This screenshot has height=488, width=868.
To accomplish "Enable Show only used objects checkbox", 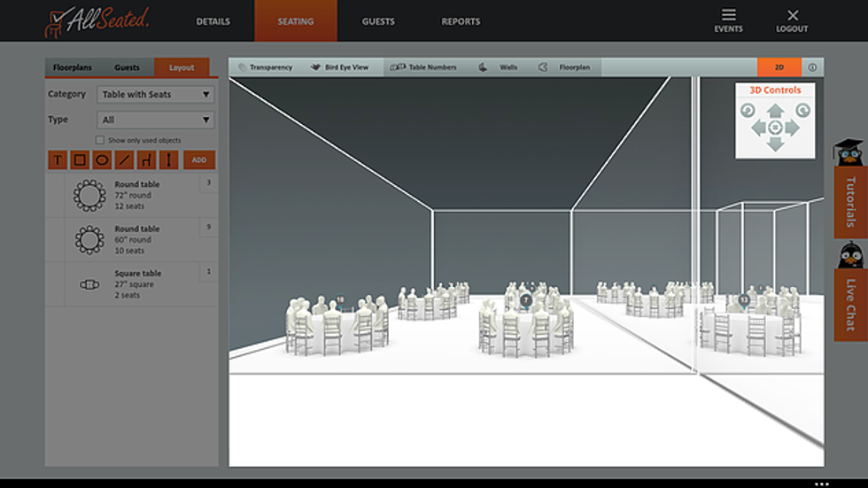I will tap(100, 140).
